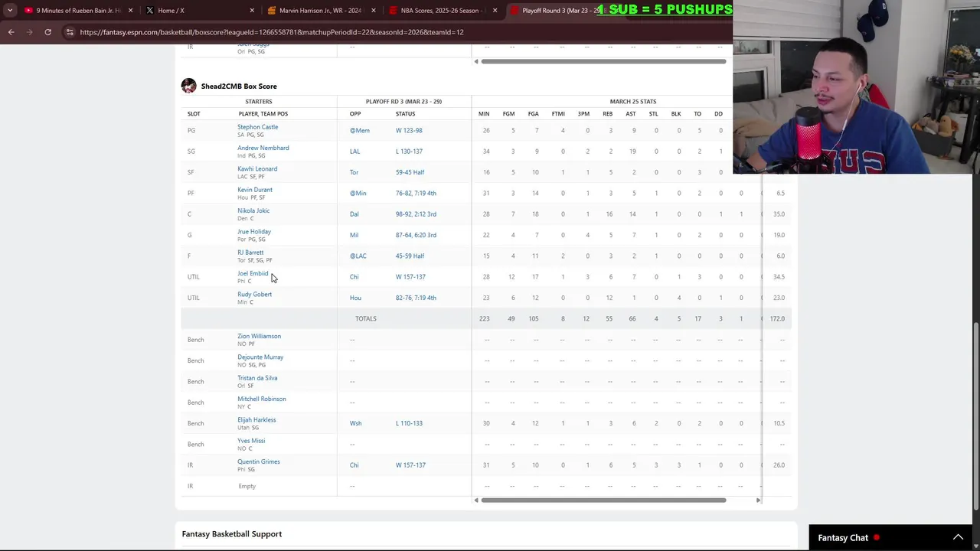980x551 pixels.
Task: Close the NBA Scores tab
Action: [495, 11]
